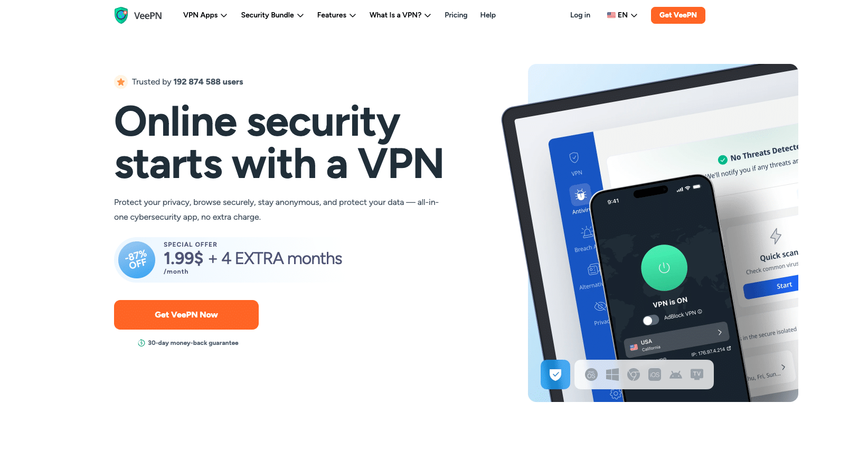The width and height of the screenshot is (868, 468).
Task: Expand the VPN Apps dropdown
Action: tap(205, 15)
